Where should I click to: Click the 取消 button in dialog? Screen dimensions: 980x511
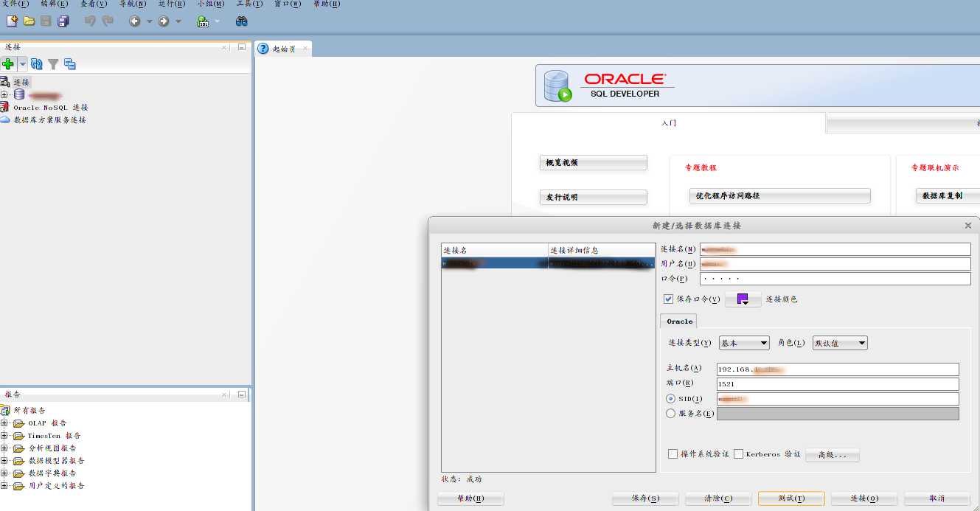pos(937,498)
